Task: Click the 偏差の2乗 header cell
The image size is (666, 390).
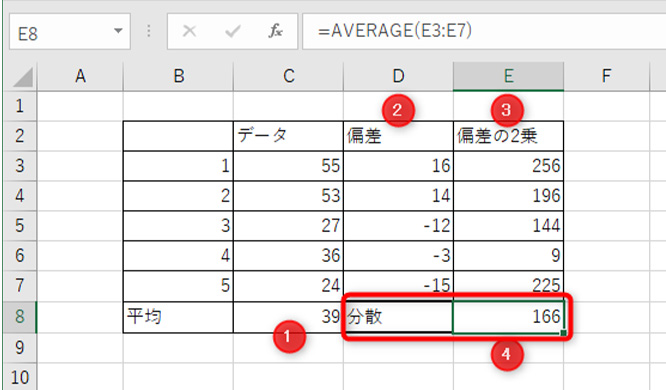Action: 508,136
